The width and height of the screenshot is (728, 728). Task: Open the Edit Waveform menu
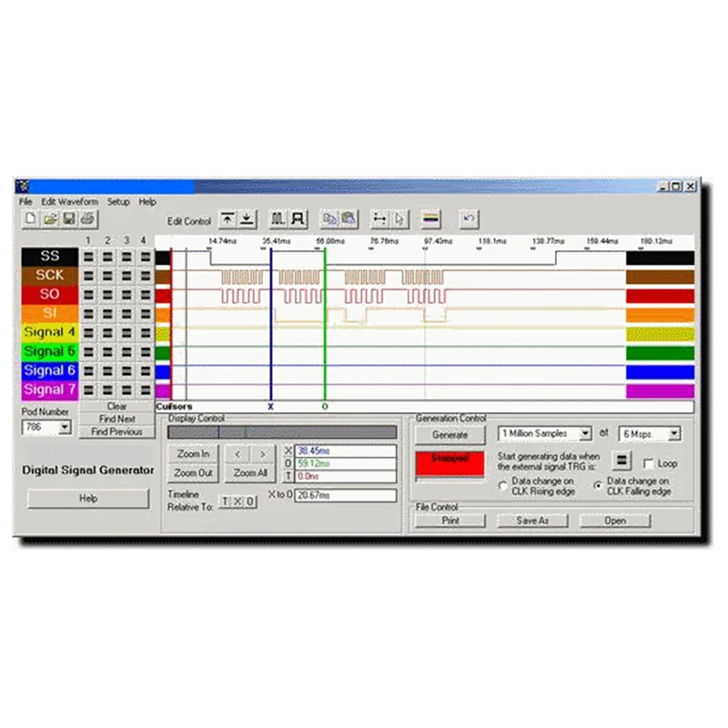[70, 202]
